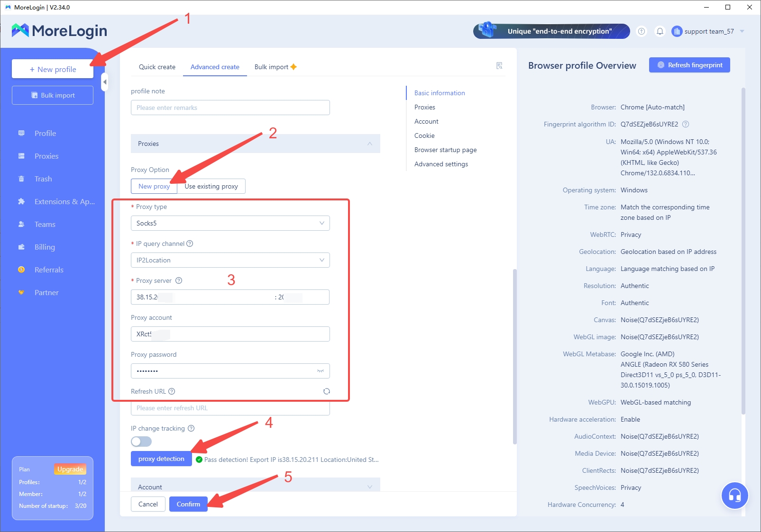
Task: Click the help icon beside IP query channel
Action: (190, 243)
